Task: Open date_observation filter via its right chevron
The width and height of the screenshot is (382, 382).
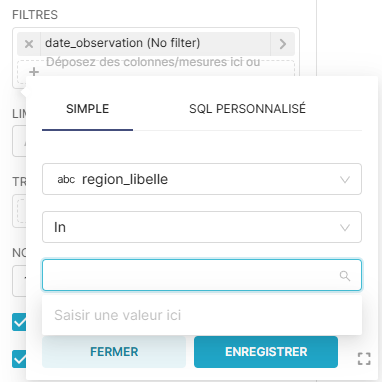Action: 283,44
